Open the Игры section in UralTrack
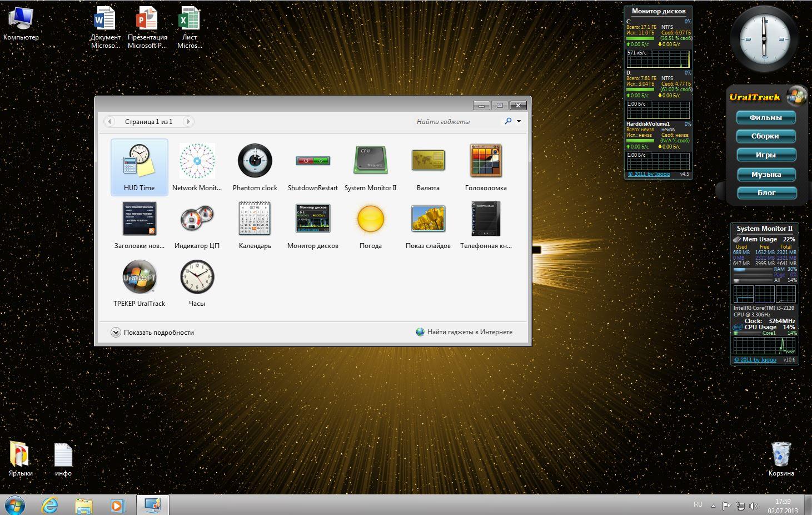The width and height of the screenshot is (812, 515). click(x=765, y=155)
